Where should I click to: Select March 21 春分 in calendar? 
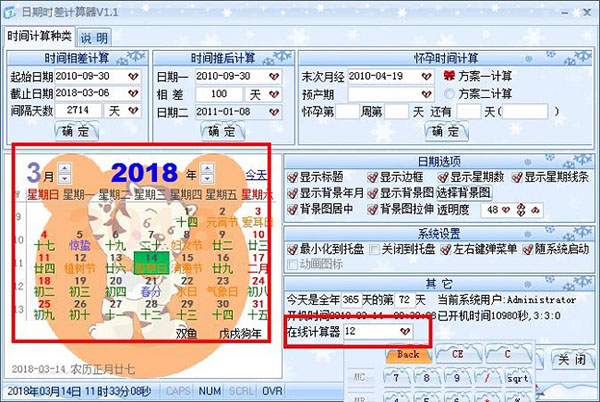click(x=151, y=286)
